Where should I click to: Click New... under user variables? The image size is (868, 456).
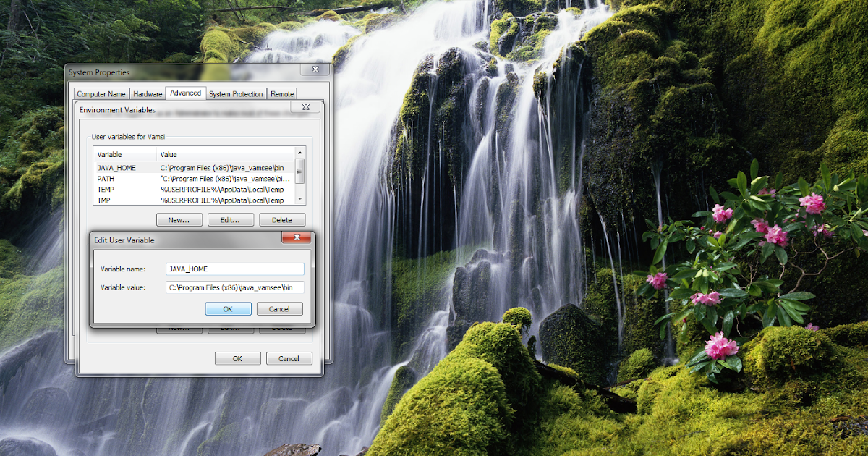click(179, 219)
